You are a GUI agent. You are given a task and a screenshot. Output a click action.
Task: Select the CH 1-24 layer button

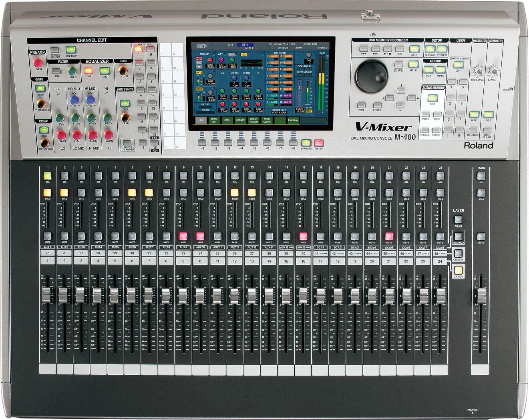tap(458, 270)
